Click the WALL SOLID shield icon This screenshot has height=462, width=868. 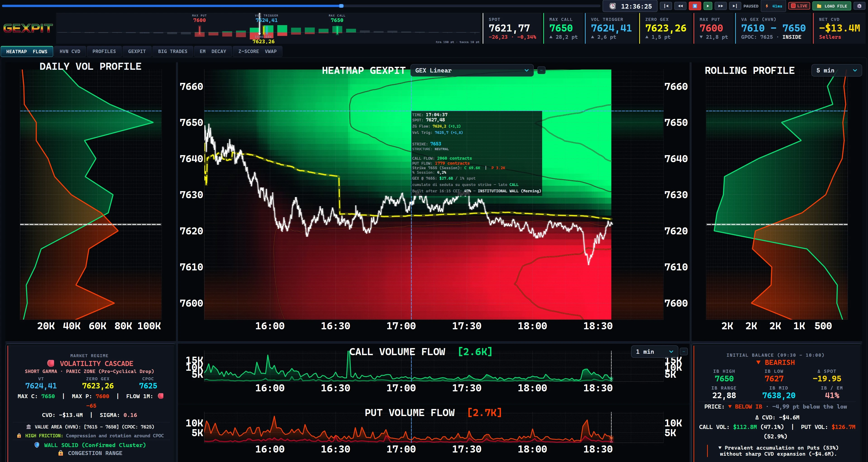[x=37, y=445]
